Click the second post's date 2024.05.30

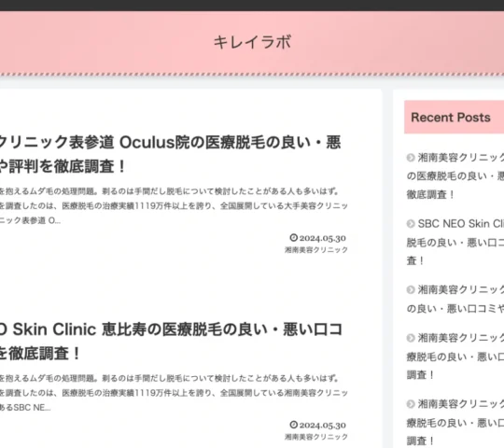(x=322, y=426)
